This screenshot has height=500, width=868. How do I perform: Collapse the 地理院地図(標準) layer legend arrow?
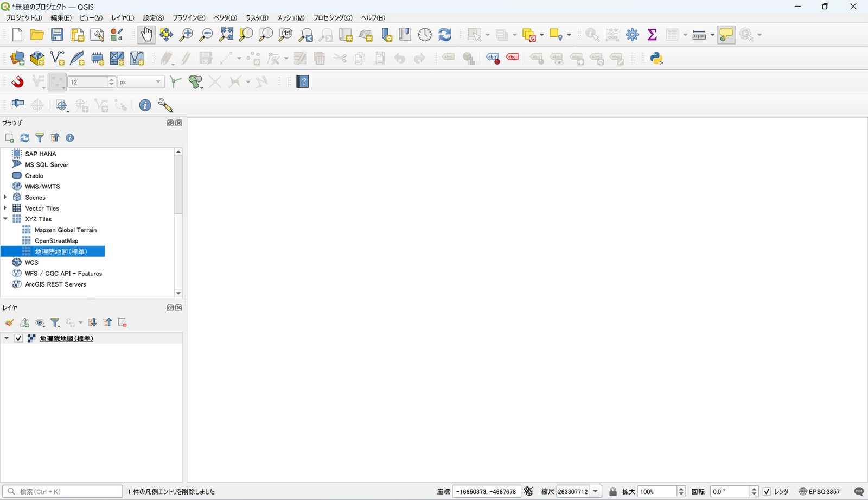click(7, 338)
